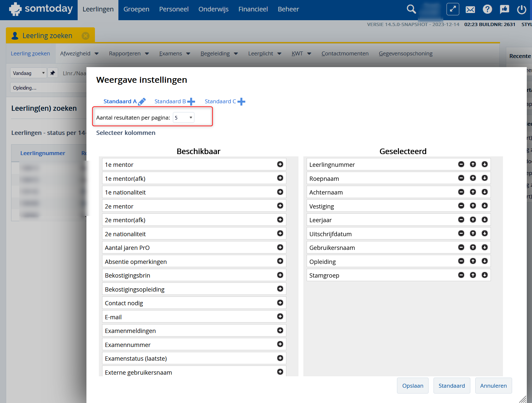The width and height of the screenshot is (532, 403).
Task: Sort by Leerlingnummer column header
Action: pyautogui.click(x=43, y=153)
